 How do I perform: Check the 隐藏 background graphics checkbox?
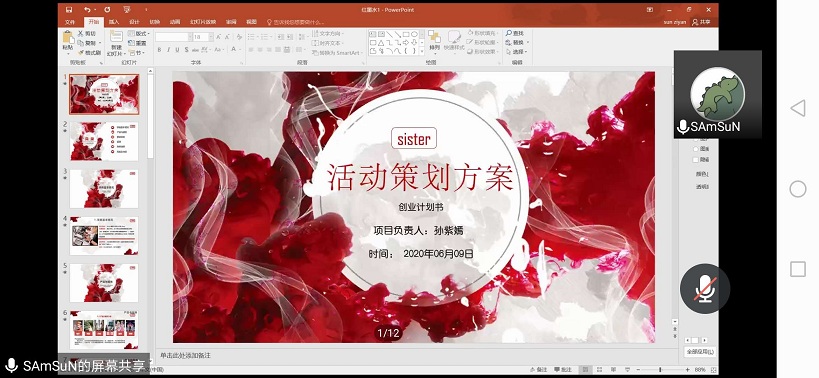point(696,160)
